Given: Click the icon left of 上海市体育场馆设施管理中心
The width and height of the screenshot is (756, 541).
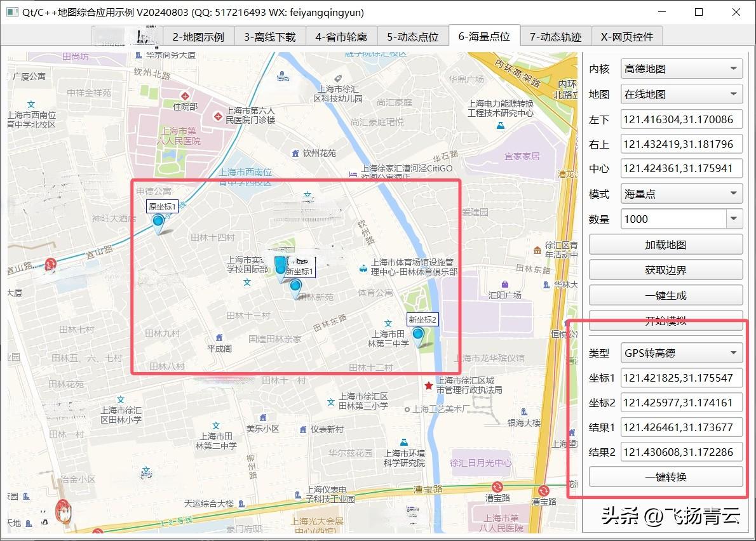Looking at the screenshot, I should tap(363, 267).
